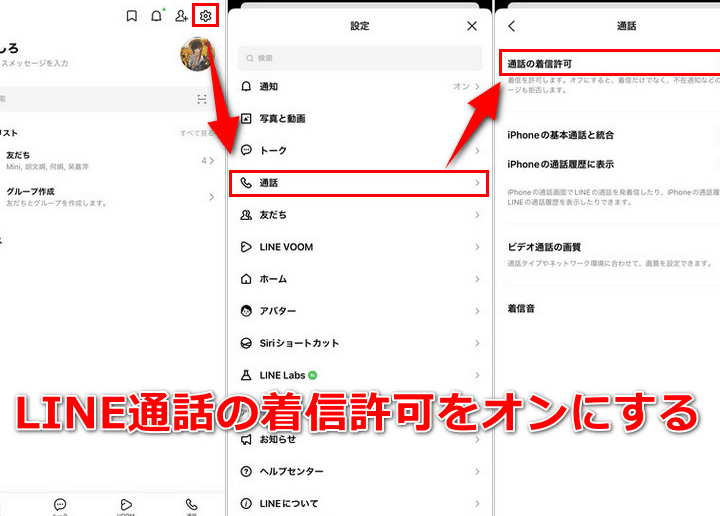Open LINEについて

[360, 504]
